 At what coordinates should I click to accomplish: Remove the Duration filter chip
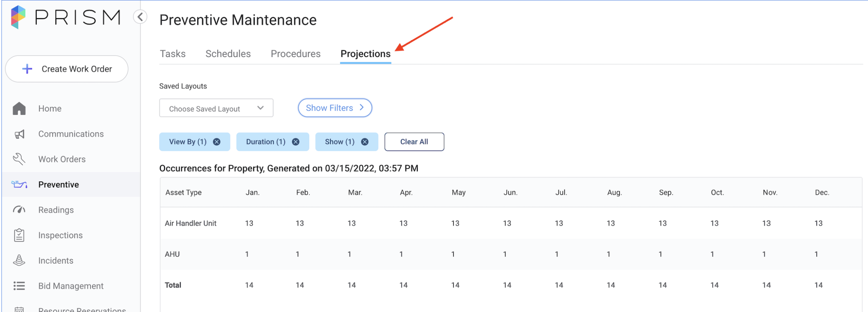296,142
